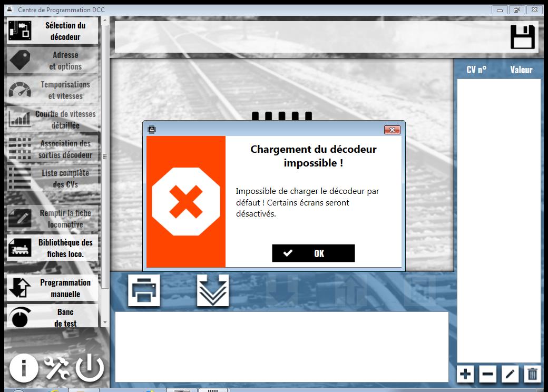Add a CV with the plus icon

click(x=465, y=374)
